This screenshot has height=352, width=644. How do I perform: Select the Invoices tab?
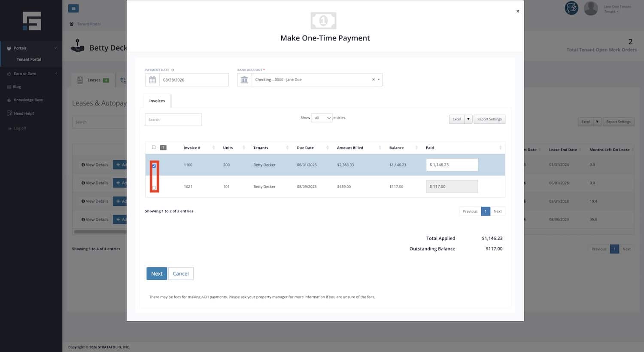[x=157, y=101]
